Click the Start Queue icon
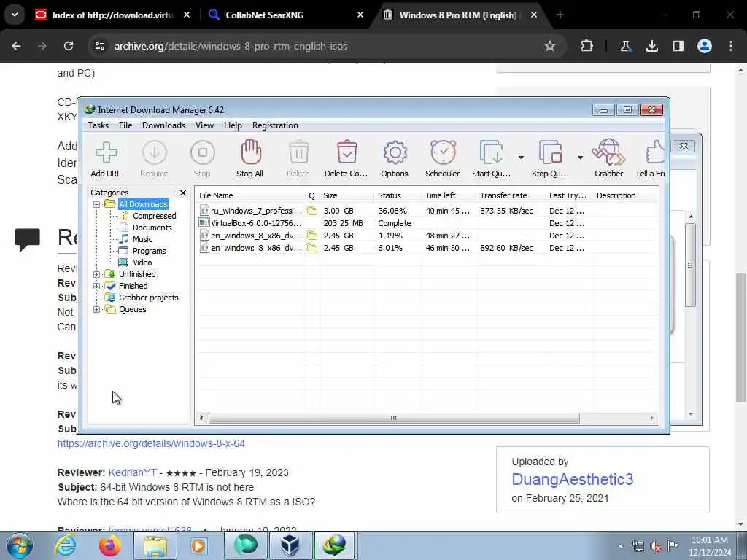The width and height of the screenshot is (747, 560). [491, 159]
